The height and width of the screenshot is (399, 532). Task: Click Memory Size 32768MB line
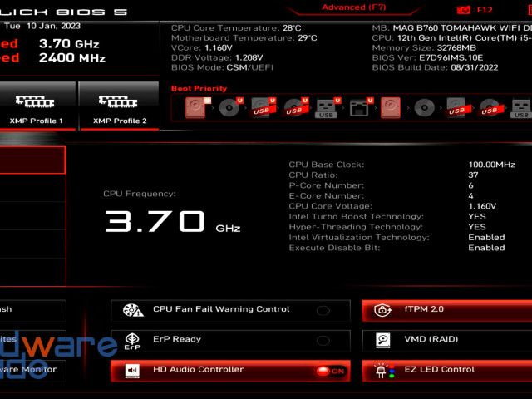click(424, 47)
